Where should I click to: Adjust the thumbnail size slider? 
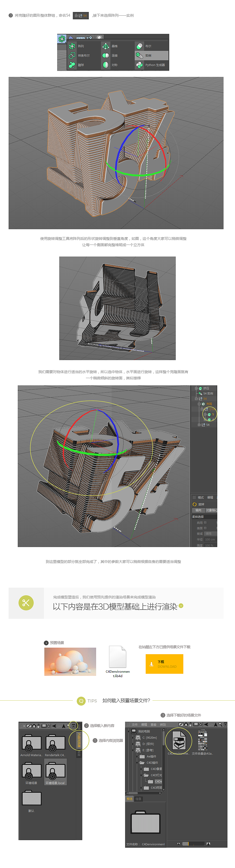coord(193,844)
